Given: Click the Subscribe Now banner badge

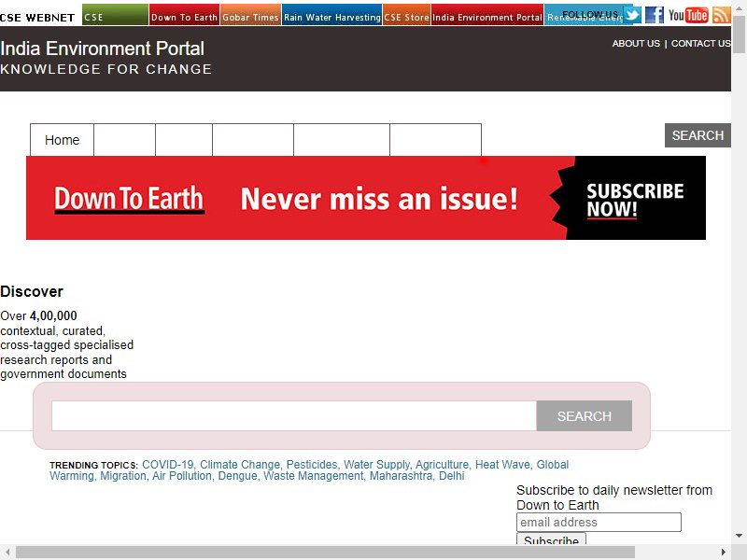Looking at the screenshot, I should coord(635,200).
